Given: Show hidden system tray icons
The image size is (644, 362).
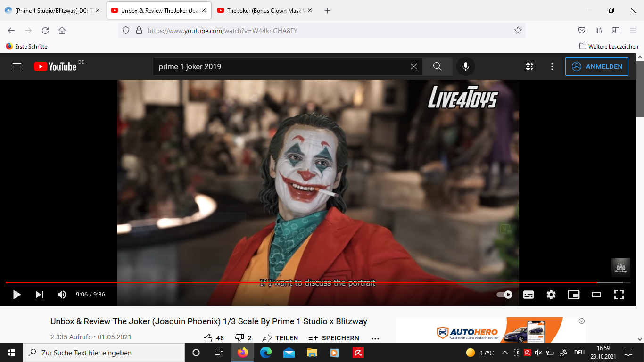Looking at the screenshot, I should 505,353.
